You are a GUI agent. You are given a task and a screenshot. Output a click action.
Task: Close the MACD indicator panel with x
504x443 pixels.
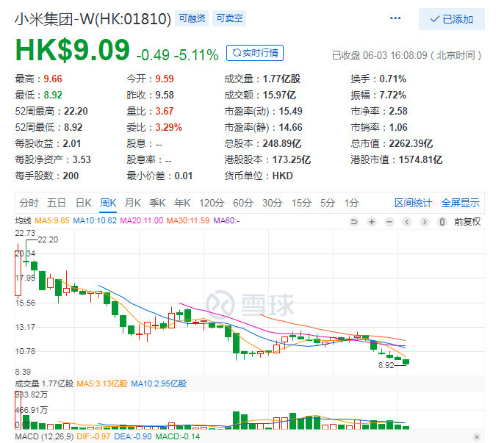tap(477, 437)
